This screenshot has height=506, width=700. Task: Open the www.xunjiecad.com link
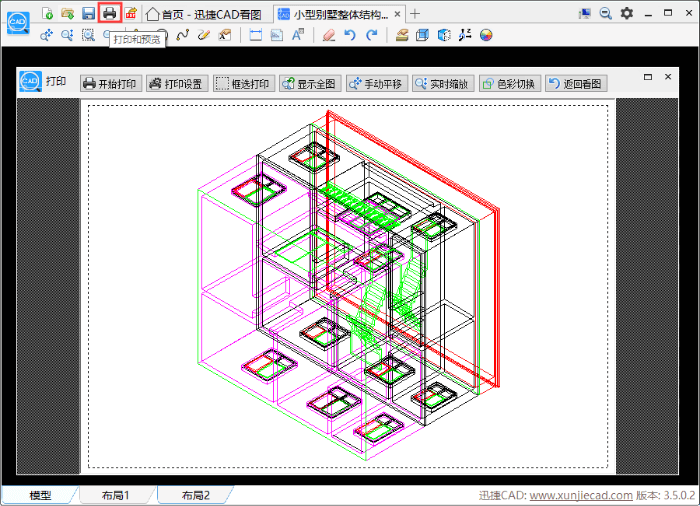pyautogui.click(x=581, y=495)
